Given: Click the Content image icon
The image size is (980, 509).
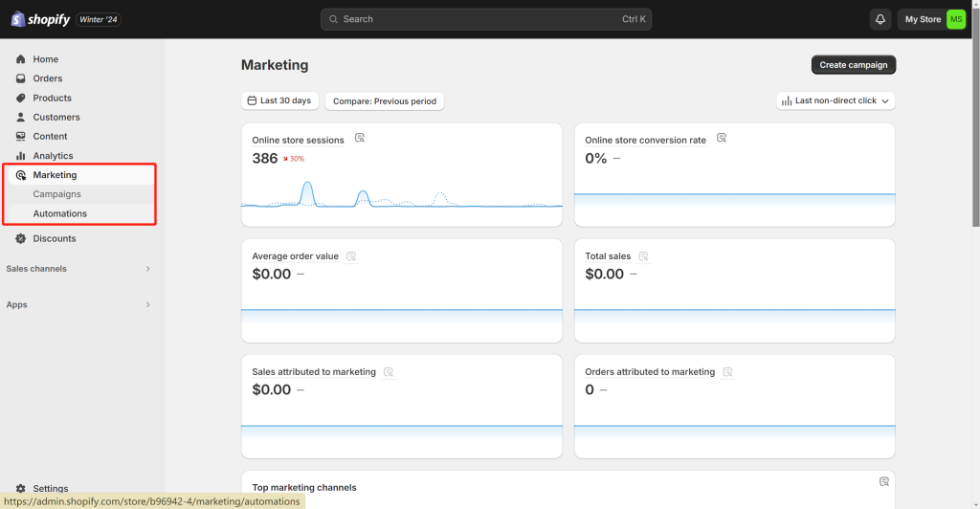Looking at the screenshot, I should click(21, 136).
